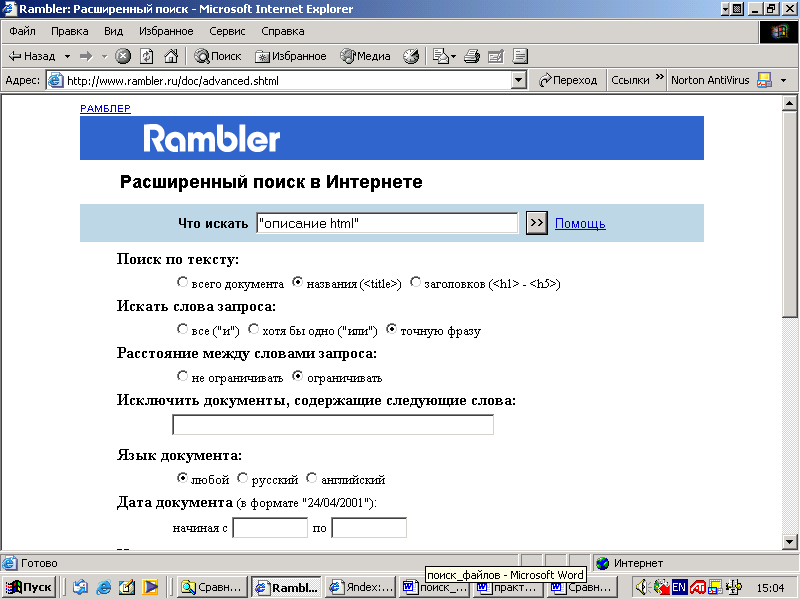Launch Internet Explorer from quick launch
800x600 pixels.
click(x=103, y=587)
